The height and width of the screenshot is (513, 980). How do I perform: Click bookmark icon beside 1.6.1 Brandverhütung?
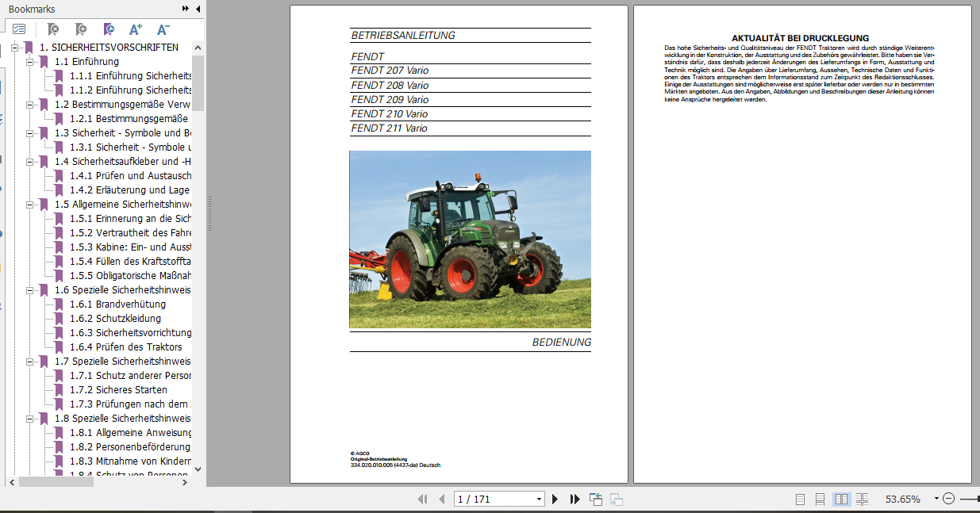pyautogui.click(x=59, y=304)
